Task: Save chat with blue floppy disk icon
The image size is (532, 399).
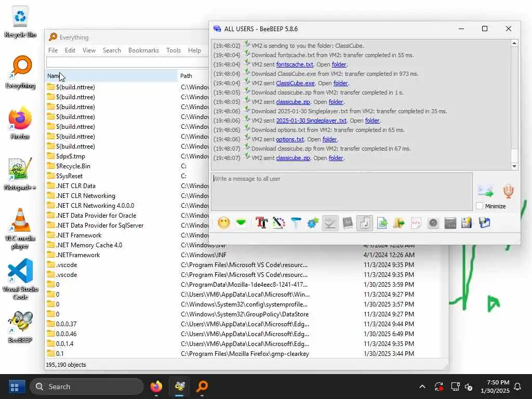Action: [x=485, y=223]
